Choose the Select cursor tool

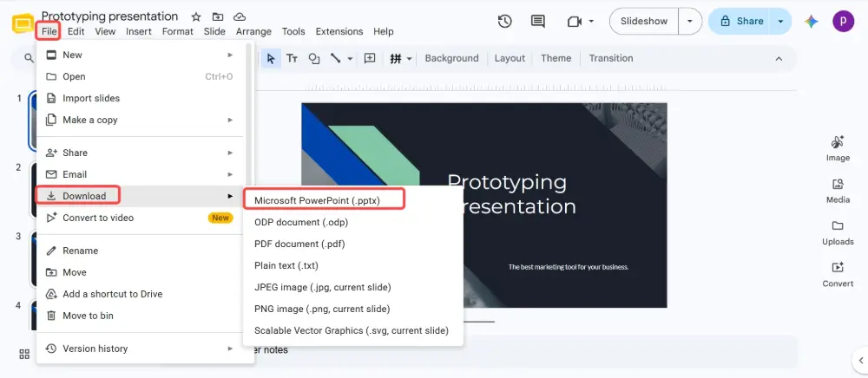click(x=271, y=59)
